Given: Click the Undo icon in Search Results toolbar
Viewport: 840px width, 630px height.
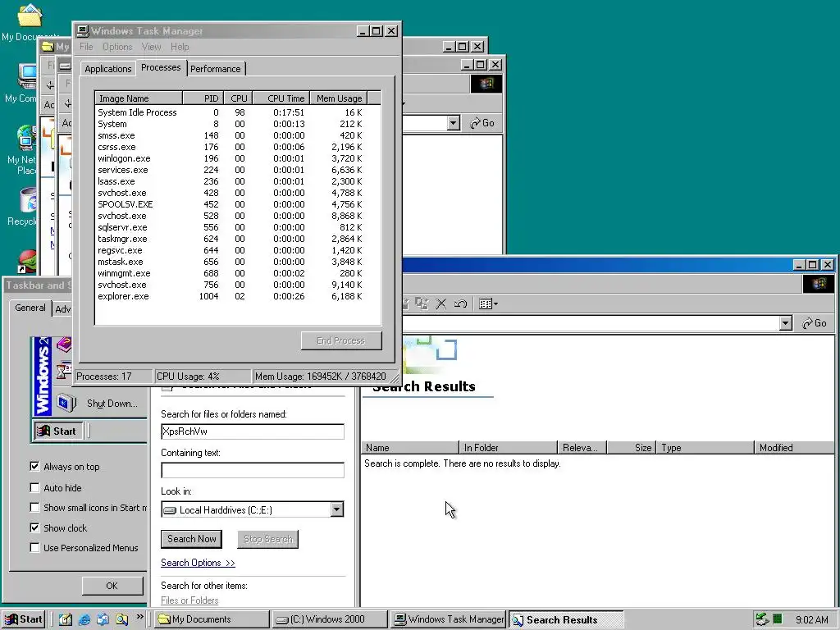Looking at the screenshot, I should 460,304.
